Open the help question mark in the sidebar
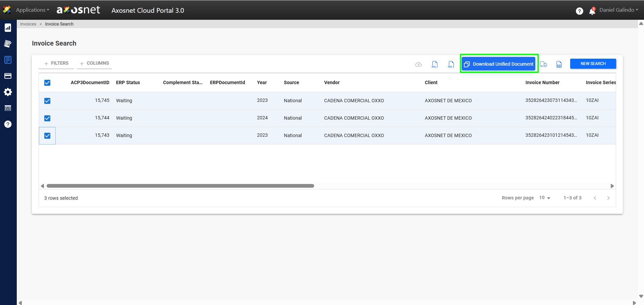Screen dimensions: 644x305 click(x=8, y=124)
